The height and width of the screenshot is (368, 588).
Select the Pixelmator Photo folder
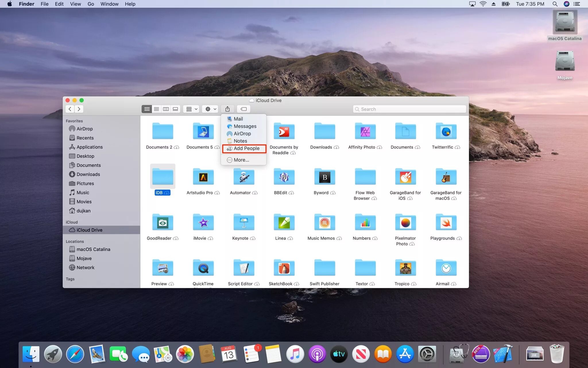point(405,223)
